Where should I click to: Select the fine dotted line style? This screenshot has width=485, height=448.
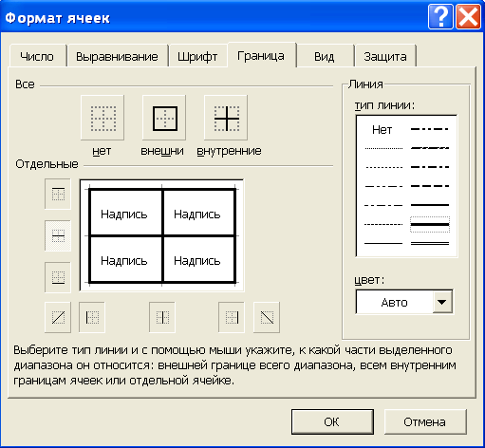(x=383, y=148)
